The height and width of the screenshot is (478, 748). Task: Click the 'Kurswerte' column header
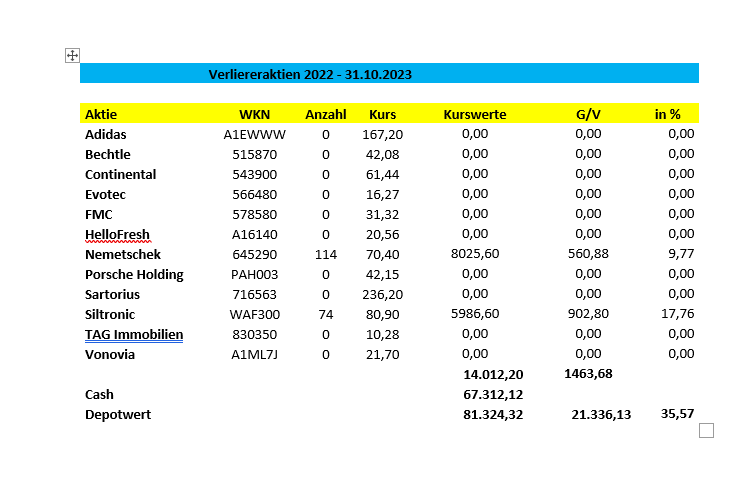(475, 114)
